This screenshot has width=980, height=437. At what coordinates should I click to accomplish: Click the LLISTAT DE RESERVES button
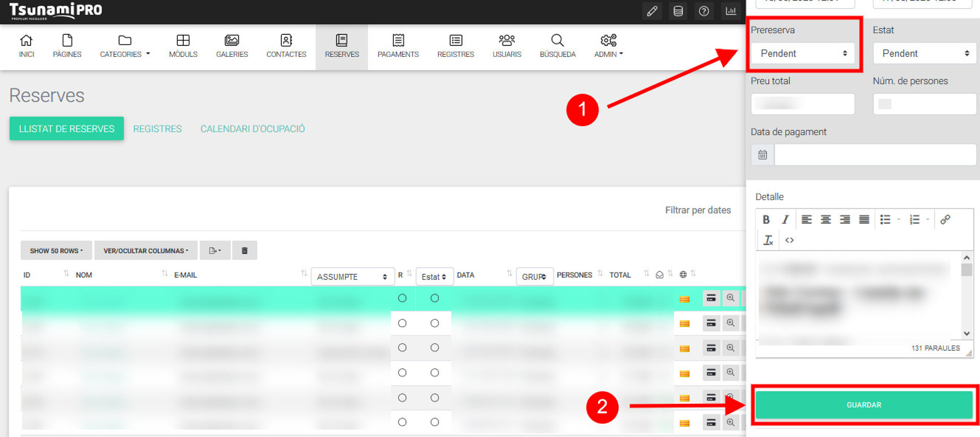click(66, 129)
